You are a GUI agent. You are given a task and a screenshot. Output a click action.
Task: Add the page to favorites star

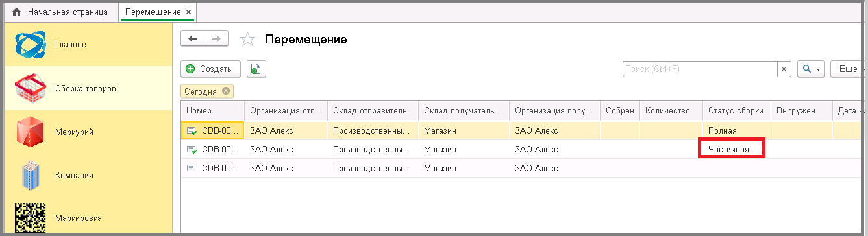(247, 40)
